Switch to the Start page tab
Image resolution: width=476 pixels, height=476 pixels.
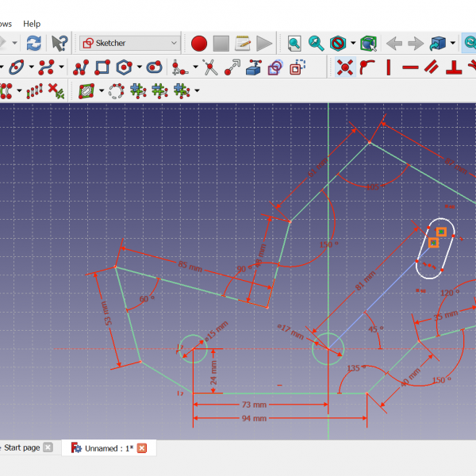(x=21, y=448)
